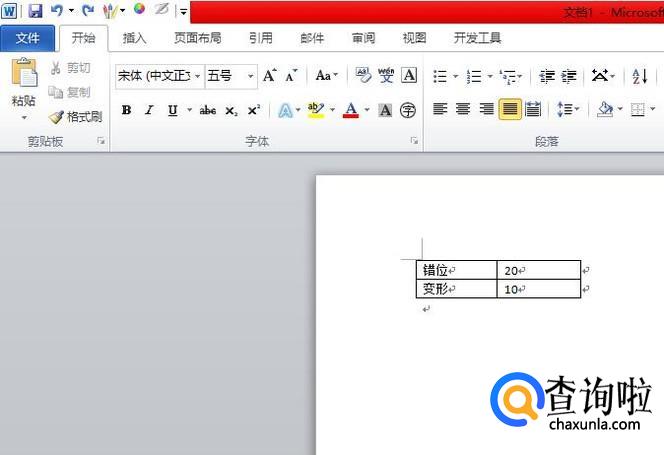Screen dimensions: 664x455
Task: Center the text alignment
Action: point(463,109)
